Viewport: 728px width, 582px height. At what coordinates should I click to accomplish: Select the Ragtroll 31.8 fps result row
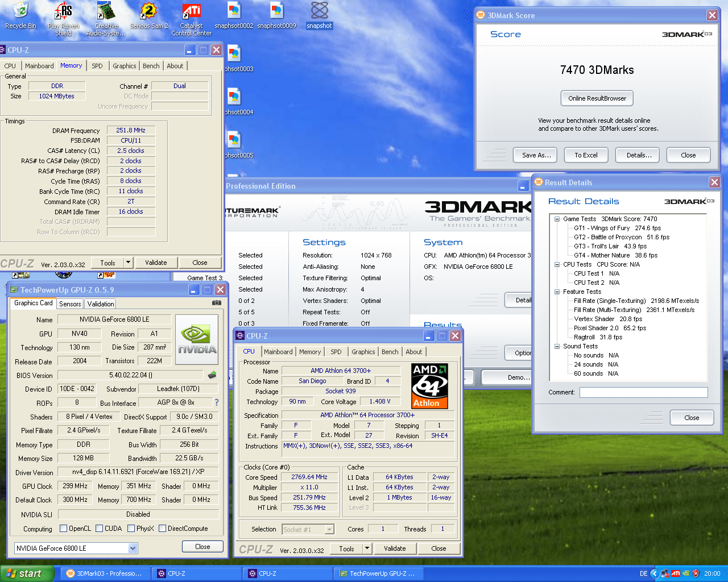[598, 337]
